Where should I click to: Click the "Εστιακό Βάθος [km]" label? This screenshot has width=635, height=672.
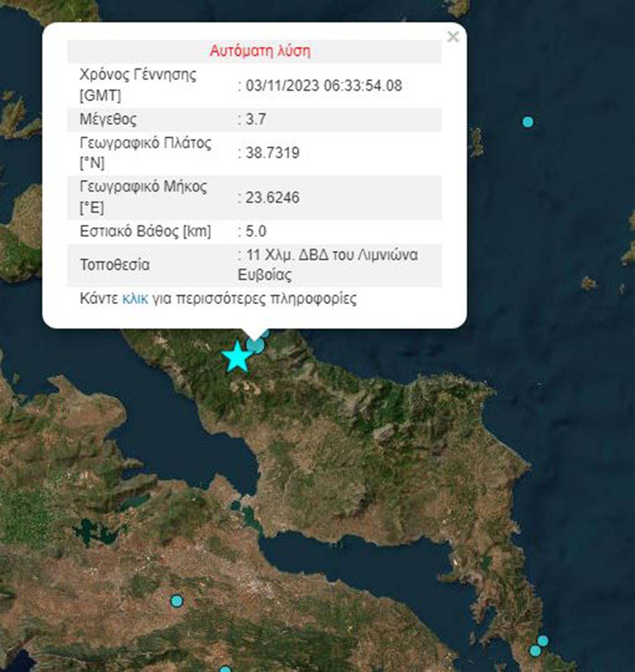[x=145, y=231]
